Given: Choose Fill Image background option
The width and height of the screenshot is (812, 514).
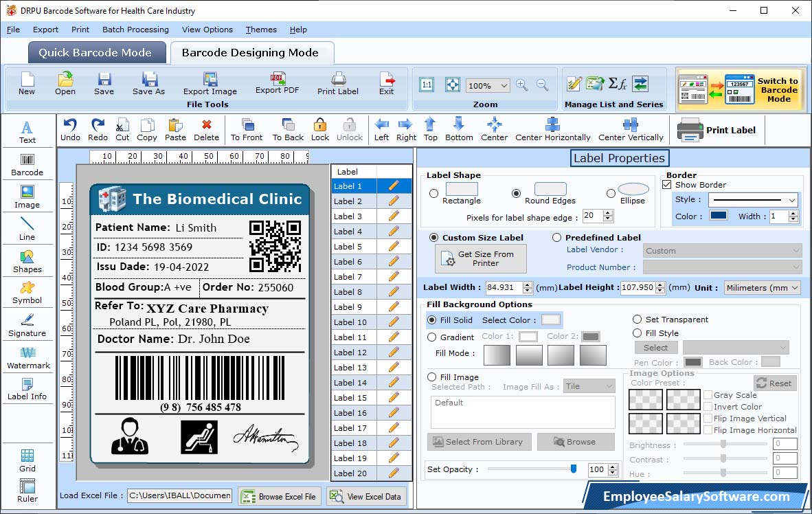Looking at the screenshot, I should click(x=432, y=377).
